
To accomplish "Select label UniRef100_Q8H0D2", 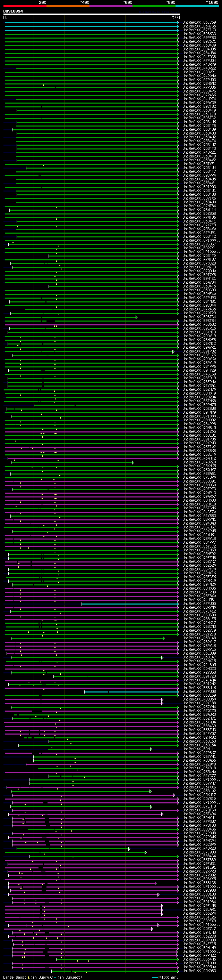I will coord(199,420).
